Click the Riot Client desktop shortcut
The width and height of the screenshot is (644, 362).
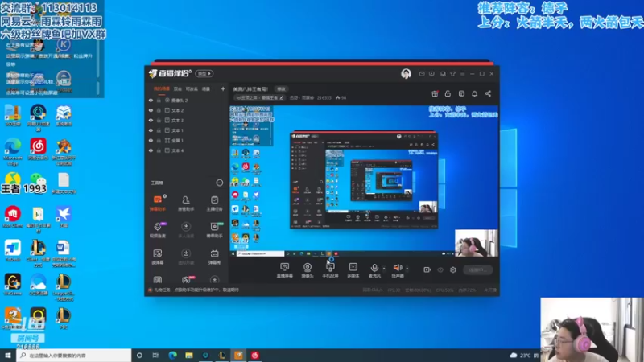[x=13, y=216]
